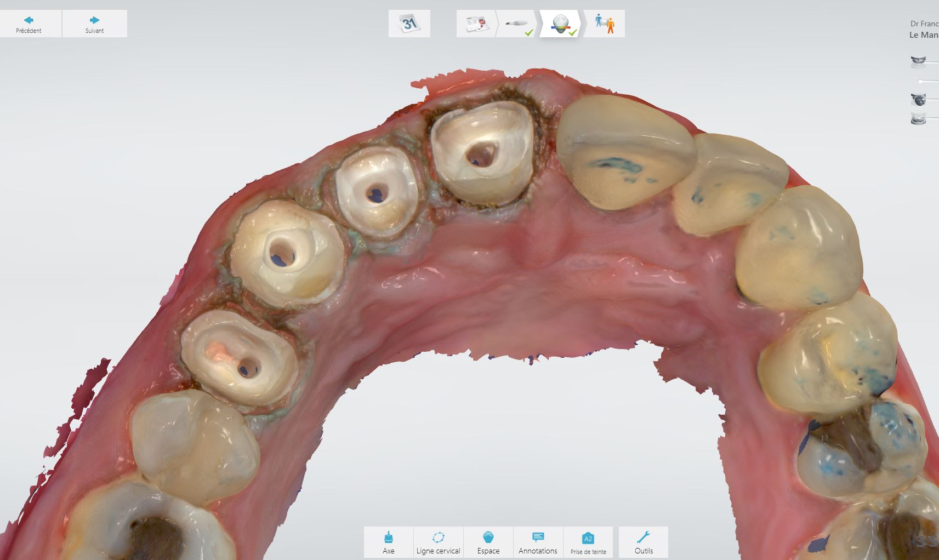Click the prepared central incisor in the model
Screen dimensions: 939x560
(x=481, y=155)
